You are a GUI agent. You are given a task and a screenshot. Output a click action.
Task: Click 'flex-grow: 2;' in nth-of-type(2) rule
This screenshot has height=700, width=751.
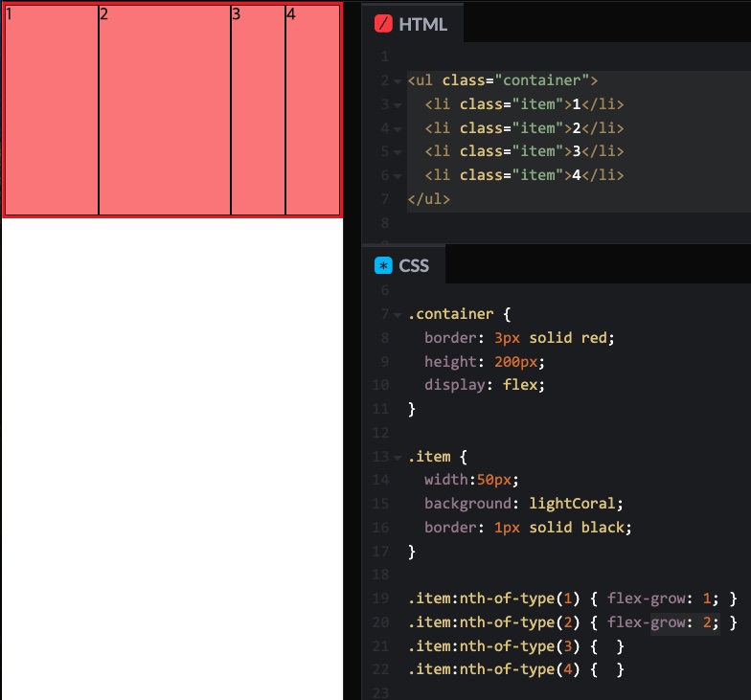click(663, 622)
